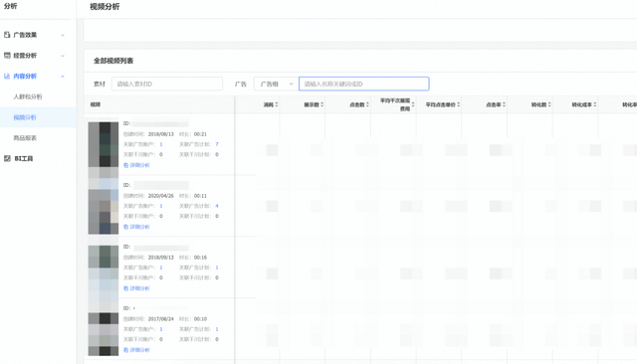Open the 广告组 dropdown selector
Screen dimensions: 637x364
(x=276, y=84)
